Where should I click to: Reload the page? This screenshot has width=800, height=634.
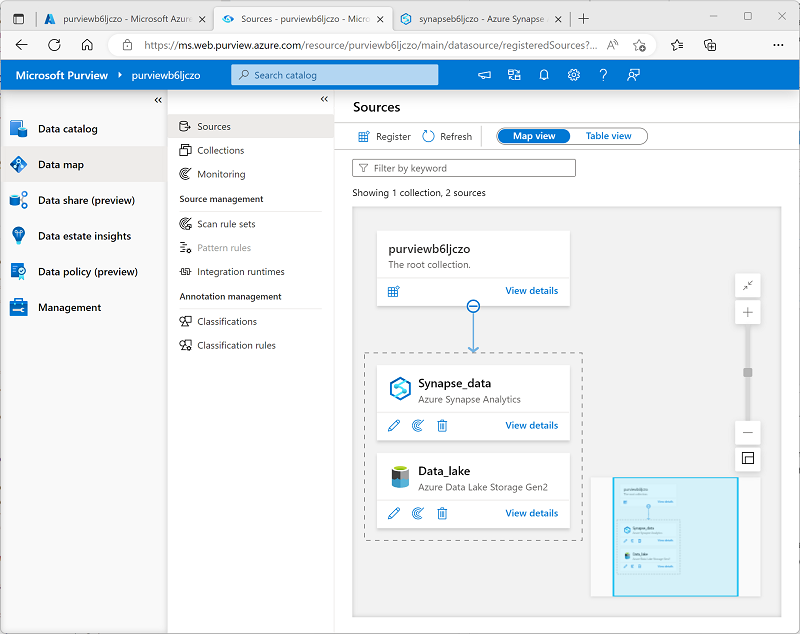pos(54,45)
